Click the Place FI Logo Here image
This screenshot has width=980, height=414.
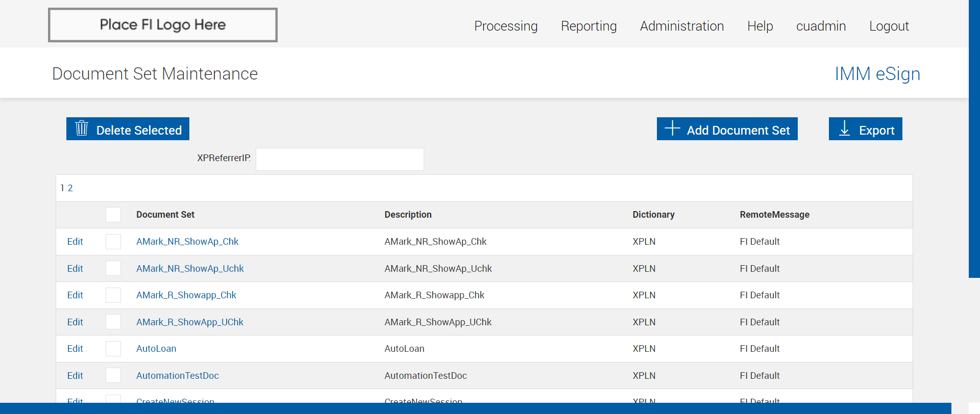(x=163, y=25)
